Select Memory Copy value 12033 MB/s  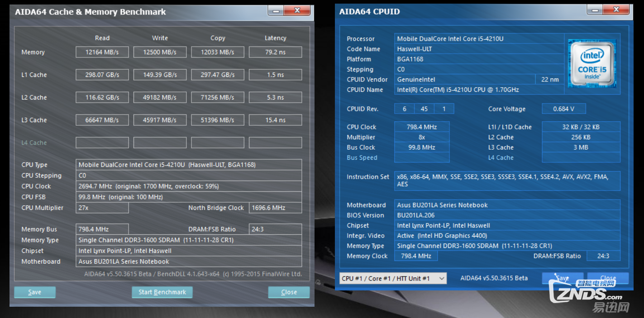pos(218,52)
